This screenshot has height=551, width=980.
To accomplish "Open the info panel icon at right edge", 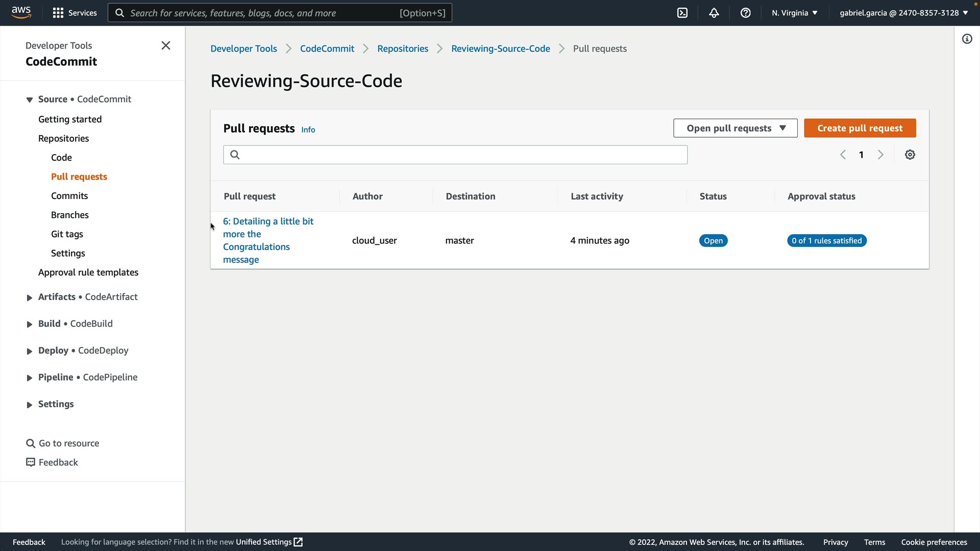I will 967,39.
